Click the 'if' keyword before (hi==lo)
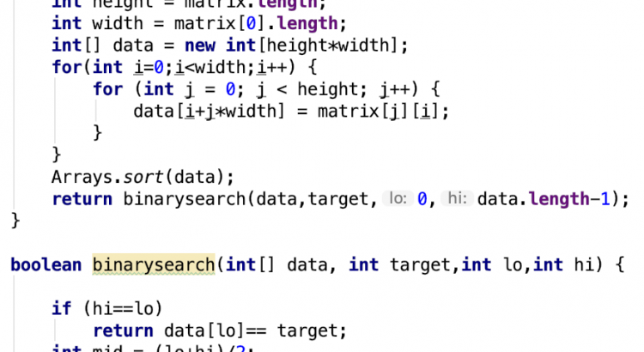 tap(61, 309)
